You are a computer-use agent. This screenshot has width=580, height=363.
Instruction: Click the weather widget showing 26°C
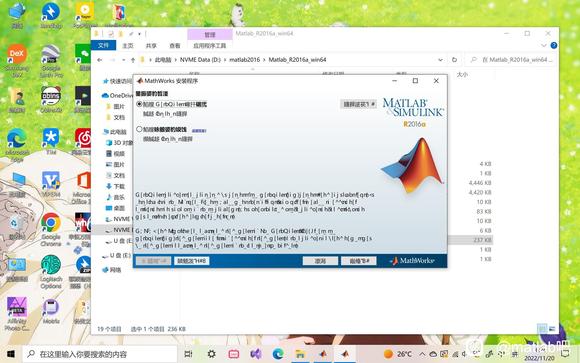point(398,354)
